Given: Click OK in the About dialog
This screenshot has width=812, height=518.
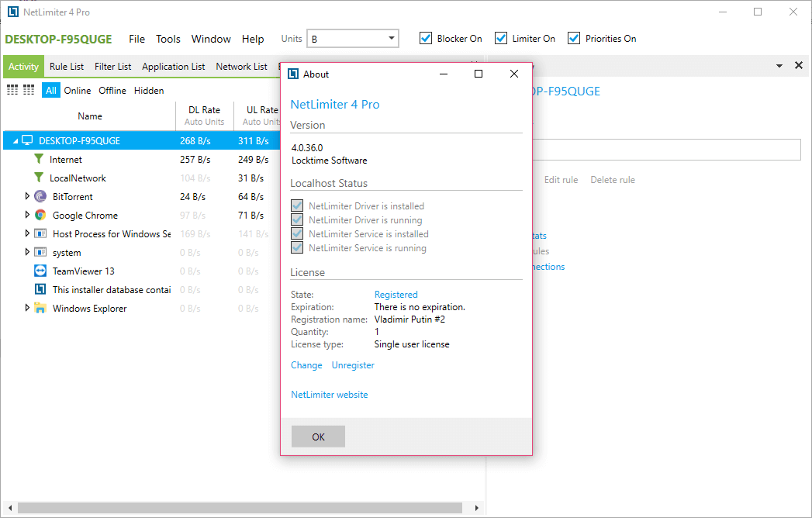Looking at the screenshot, I should [x=318, y=437].
